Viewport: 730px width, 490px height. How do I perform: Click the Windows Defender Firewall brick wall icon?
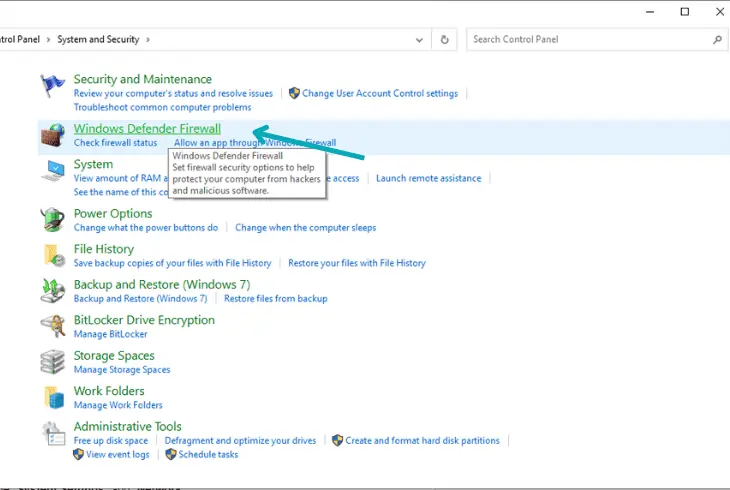pyautogui.click(x=53, y=135)
